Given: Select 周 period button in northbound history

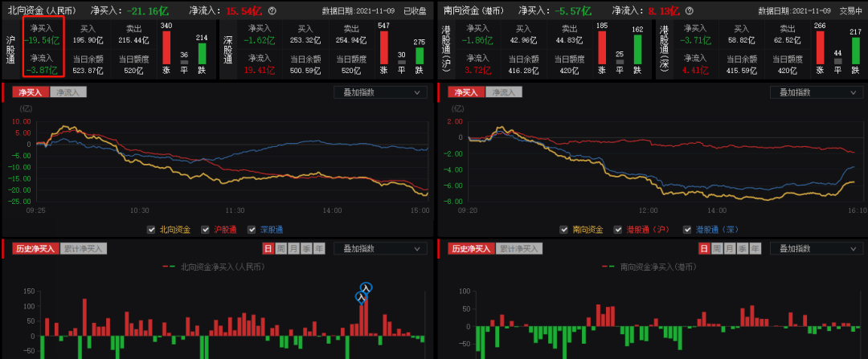Looking at the screenshot, I should (280, 249).
